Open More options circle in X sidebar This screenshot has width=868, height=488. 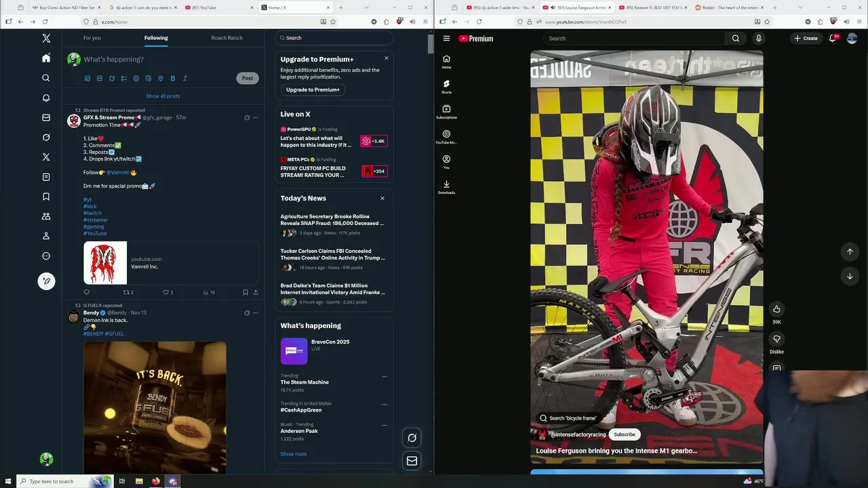(46, 256)
